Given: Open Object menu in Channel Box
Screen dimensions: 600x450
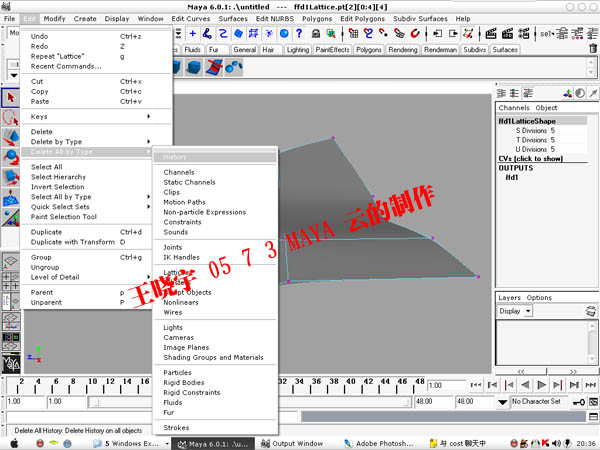Looking at the screenshot, I should click(x=546, y=108).
